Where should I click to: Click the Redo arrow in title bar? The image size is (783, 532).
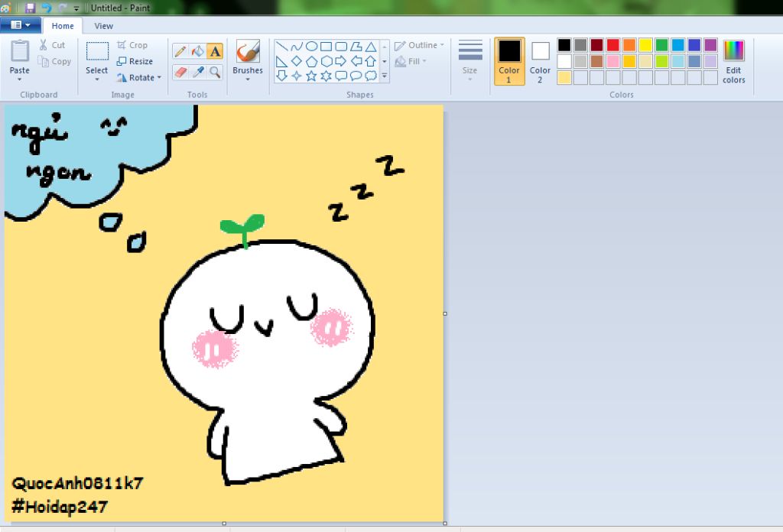[x=63, y=8]
